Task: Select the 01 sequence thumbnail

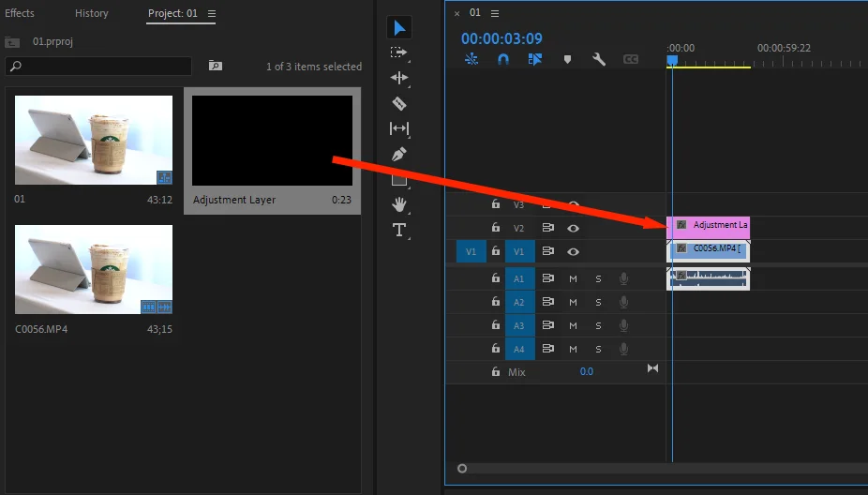Action: [94, 140]
